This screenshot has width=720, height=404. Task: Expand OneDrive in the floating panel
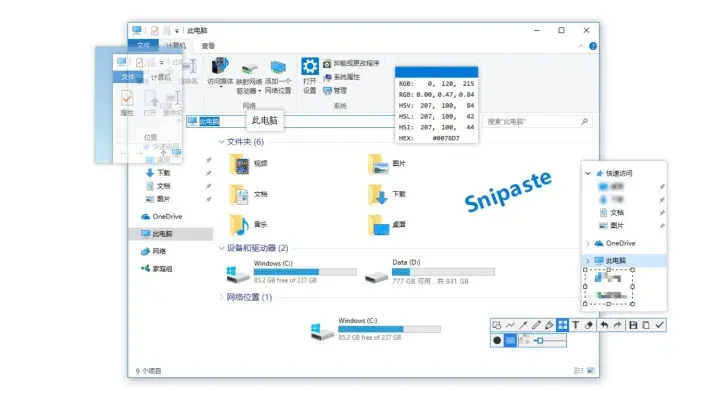pyautogui.click(x=588, y=243)
